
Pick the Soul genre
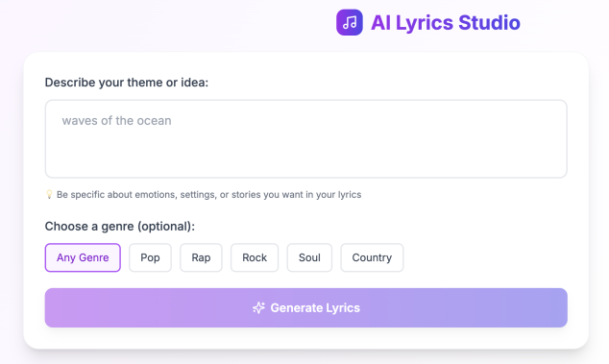[x=309, y=257]
